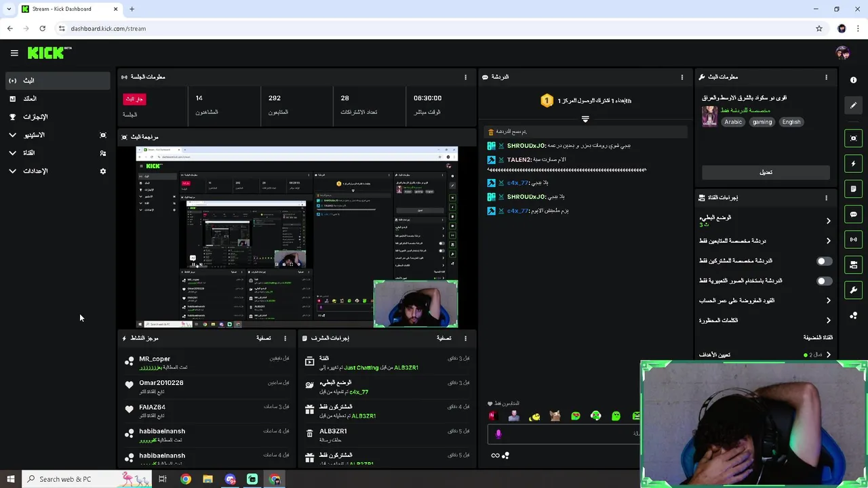The image size is (868, 488).
Task: Expand the الاستديو sidebar section
Action: click(x=12, y=135)
